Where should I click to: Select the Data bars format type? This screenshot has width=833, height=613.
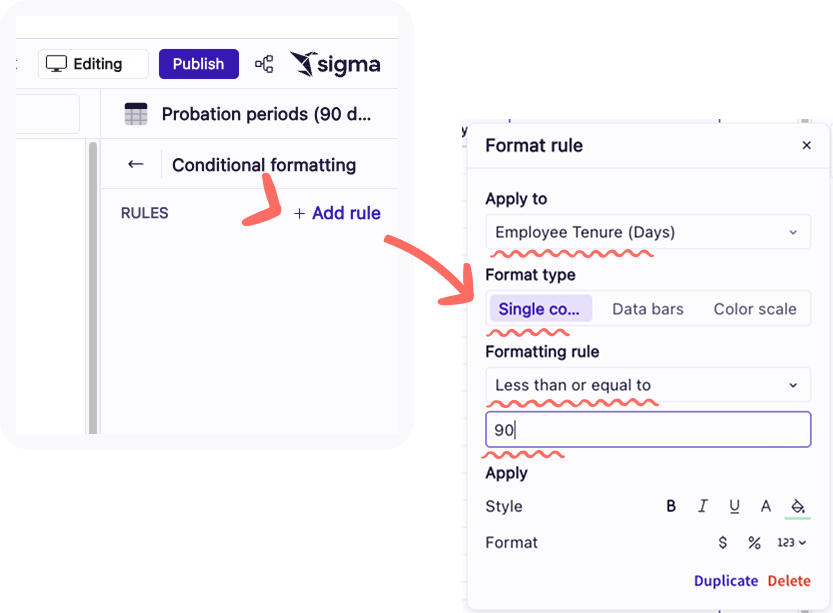coord(647,308)
